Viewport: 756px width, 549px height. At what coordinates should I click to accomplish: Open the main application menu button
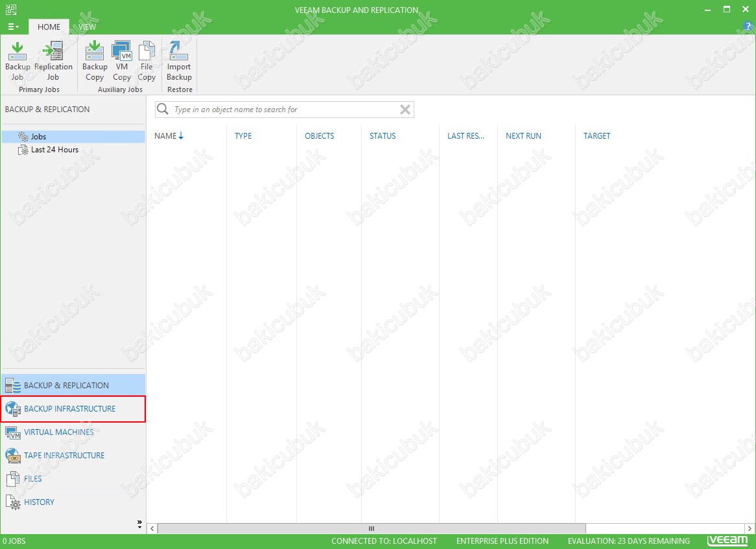tap(14, 27)
